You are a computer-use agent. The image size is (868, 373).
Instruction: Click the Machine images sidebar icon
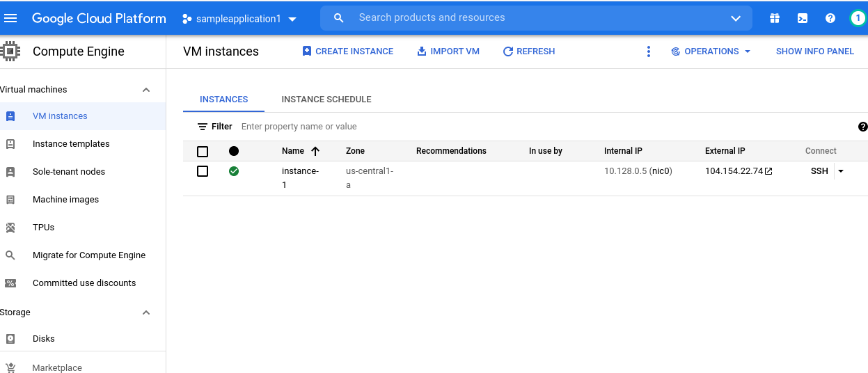[10, 200]
